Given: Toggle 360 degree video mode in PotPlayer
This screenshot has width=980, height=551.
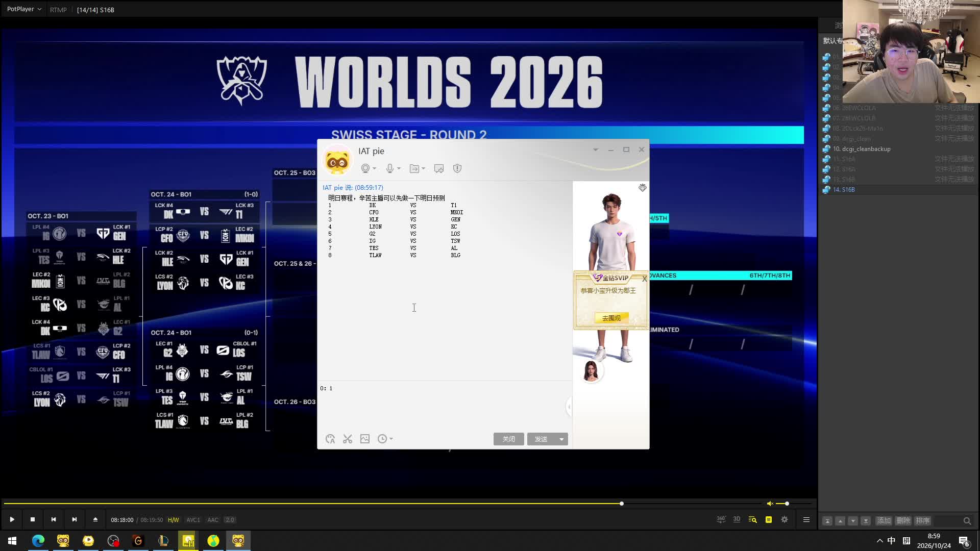Looking at the screenshot, I should 721,519.
